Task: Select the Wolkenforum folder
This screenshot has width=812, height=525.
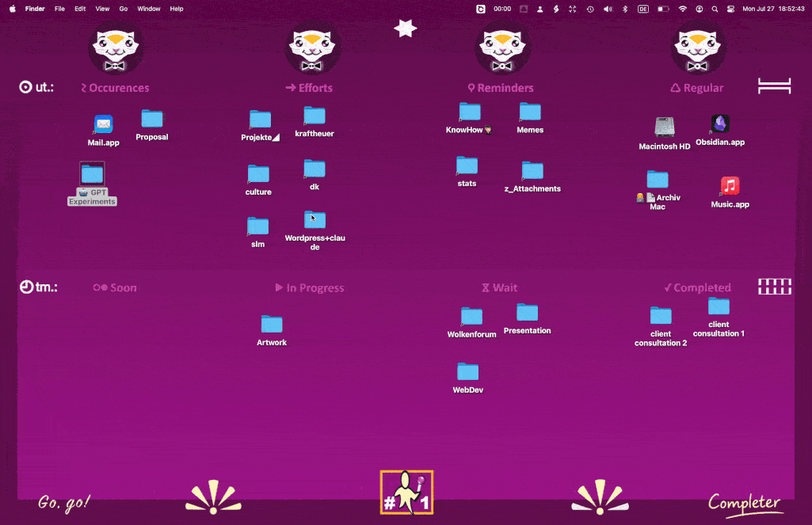Action: (472, 317)
